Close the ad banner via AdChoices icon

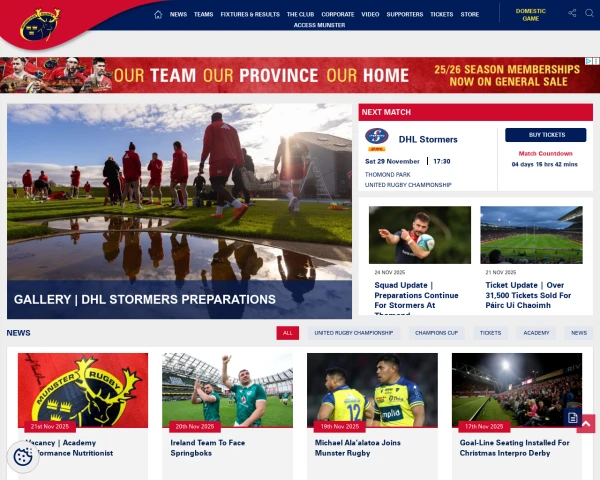tap(593, 61)
